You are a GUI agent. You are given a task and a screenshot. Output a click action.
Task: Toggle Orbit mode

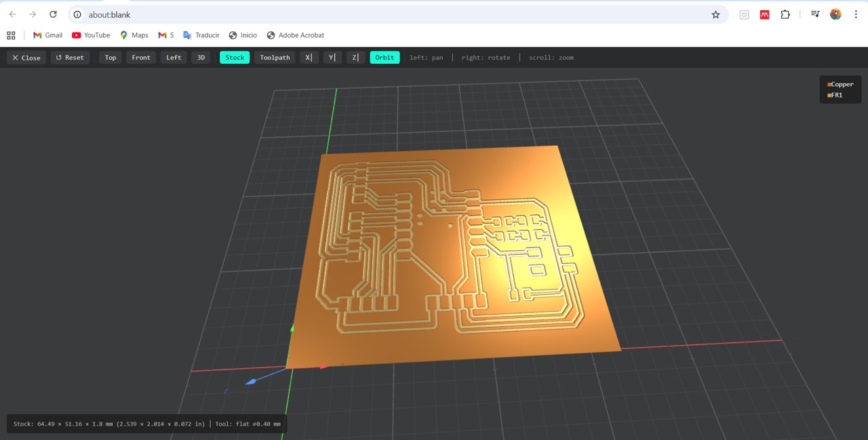coord(384,58)
